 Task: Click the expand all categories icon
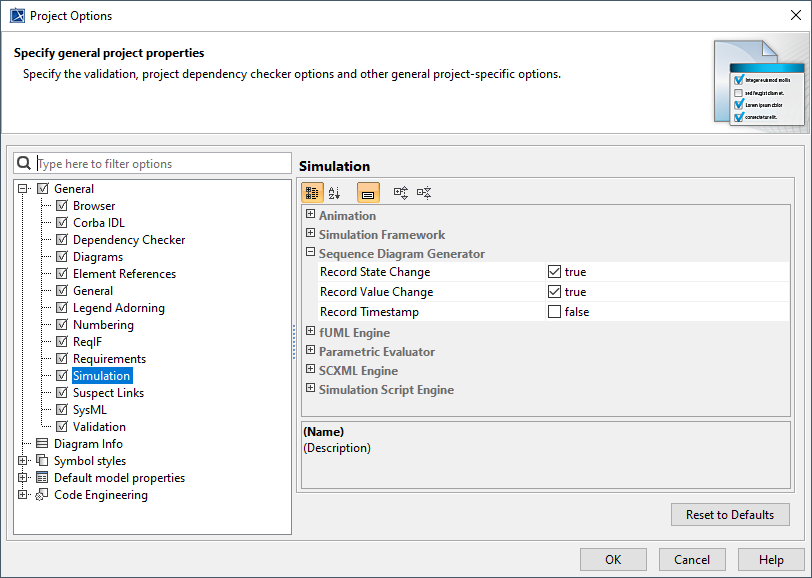pos(401,193)
